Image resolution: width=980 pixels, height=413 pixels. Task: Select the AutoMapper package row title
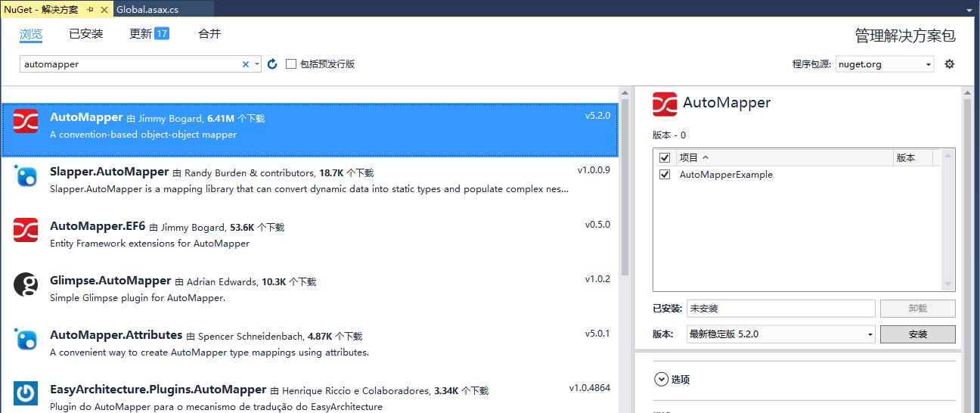[x=86, y=117]
